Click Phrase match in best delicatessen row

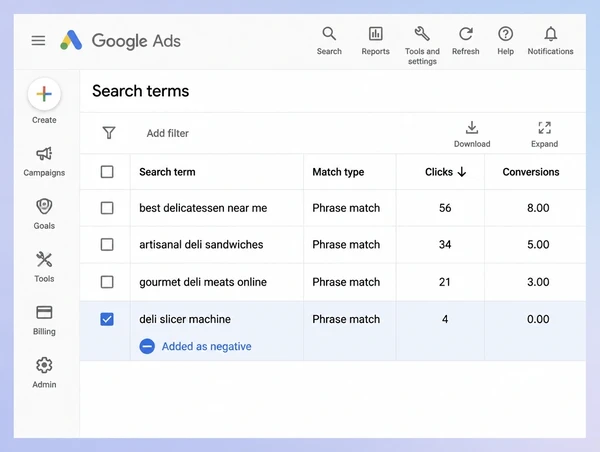tap(346, 208)
